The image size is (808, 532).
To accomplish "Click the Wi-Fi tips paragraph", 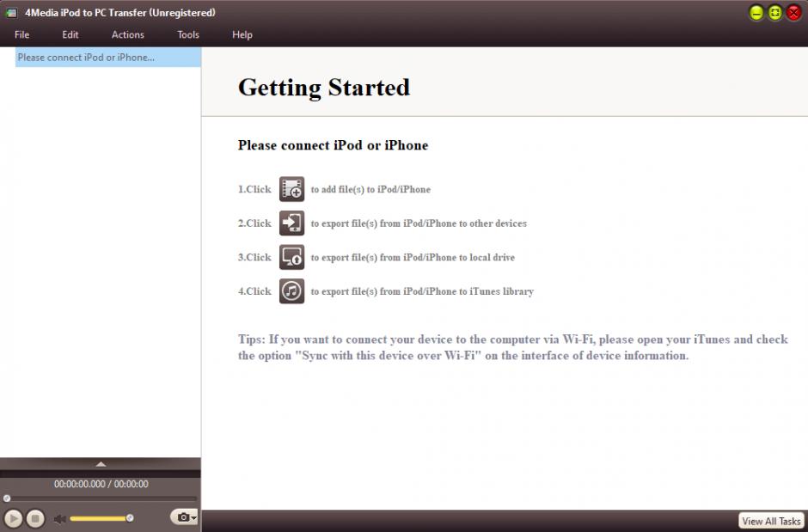I will [x=512, y=347].
